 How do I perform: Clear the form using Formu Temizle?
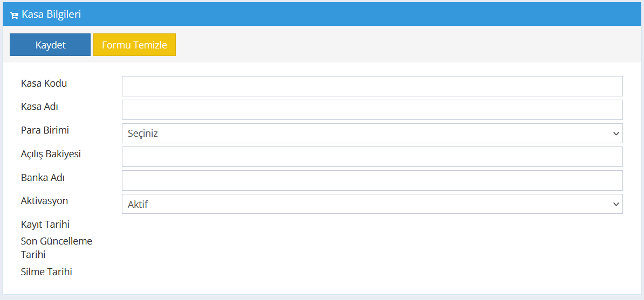(134, 45)
